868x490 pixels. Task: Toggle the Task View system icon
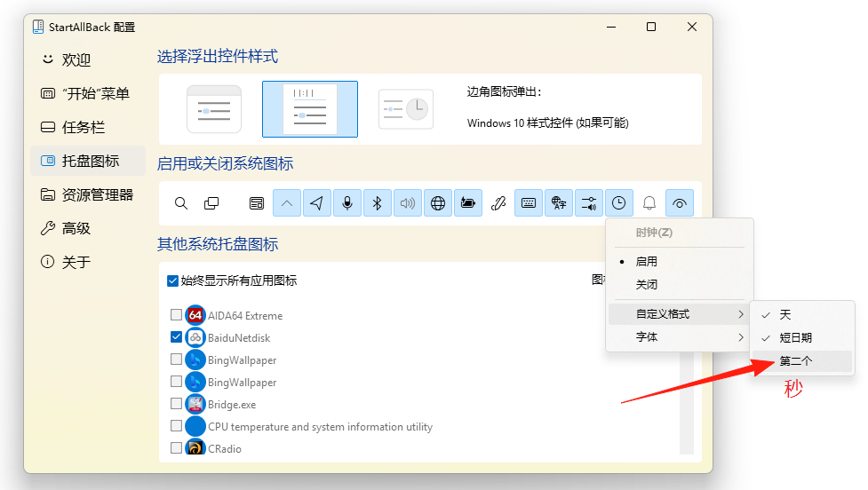pos(211,203)
